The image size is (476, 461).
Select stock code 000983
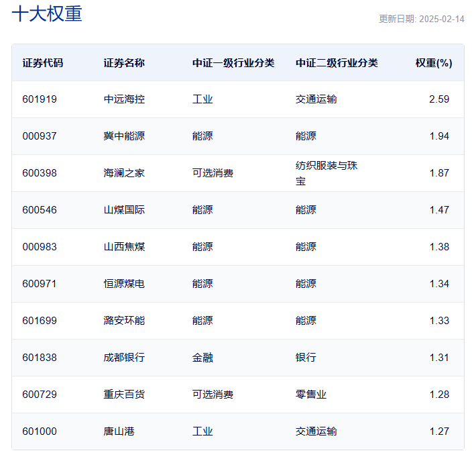coord(40,247)
